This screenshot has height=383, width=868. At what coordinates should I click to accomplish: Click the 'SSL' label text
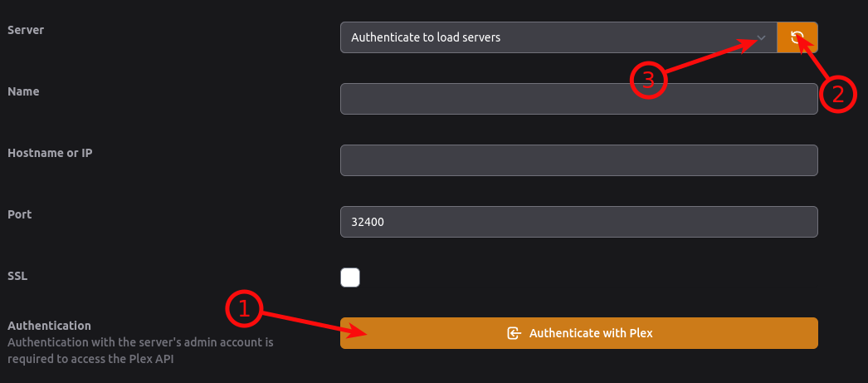pos(17,276)
